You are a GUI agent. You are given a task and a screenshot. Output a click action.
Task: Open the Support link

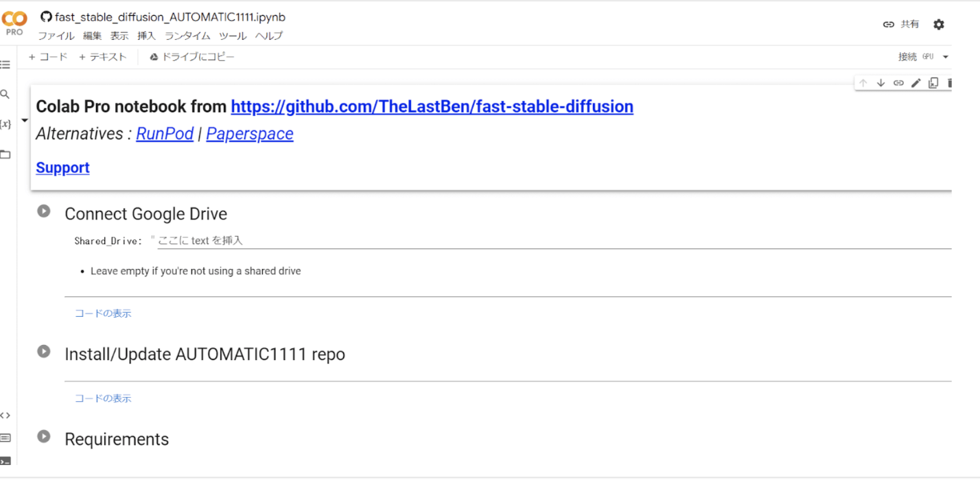click(x=62, y=167)
